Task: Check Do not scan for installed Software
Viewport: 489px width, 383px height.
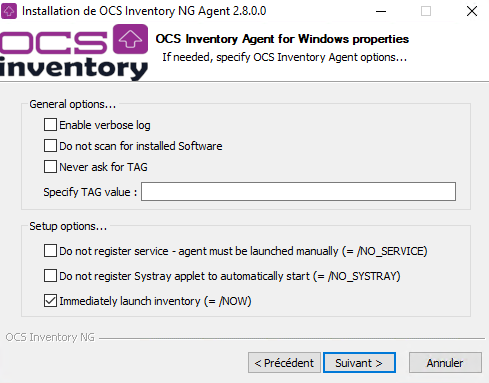Action: coord(50,146)
